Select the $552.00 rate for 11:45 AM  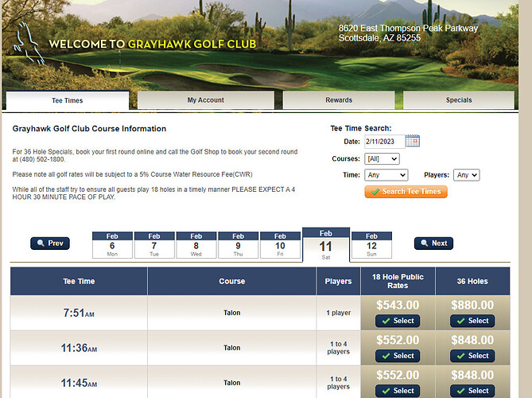pyautogui.click(x=398, y=391)
